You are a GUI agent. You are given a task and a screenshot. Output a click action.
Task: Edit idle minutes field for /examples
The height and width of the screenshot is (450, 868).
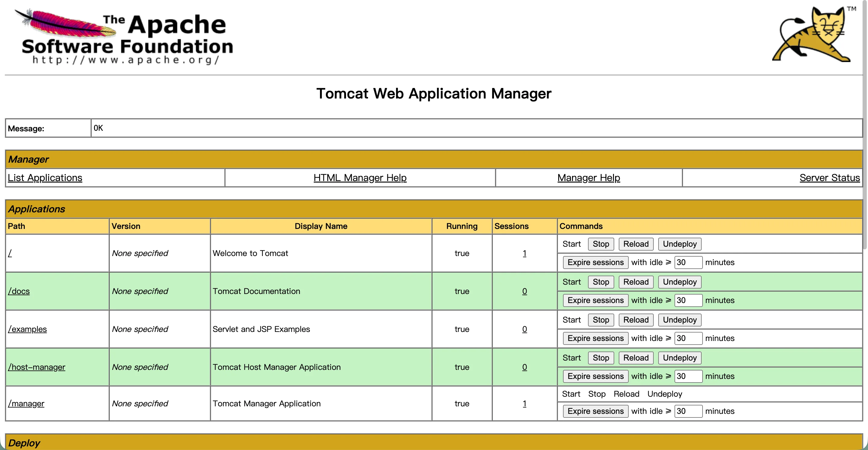point(688,338)
